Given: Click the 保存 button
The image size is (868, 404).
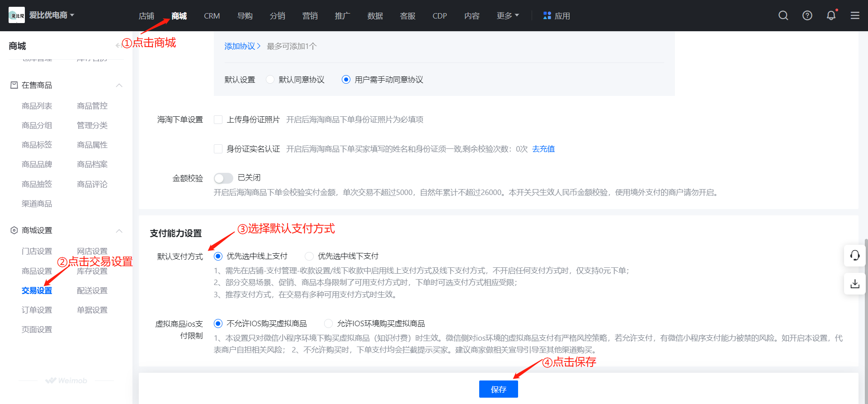Looking at the screenshot, I should (x=498, y=389).
